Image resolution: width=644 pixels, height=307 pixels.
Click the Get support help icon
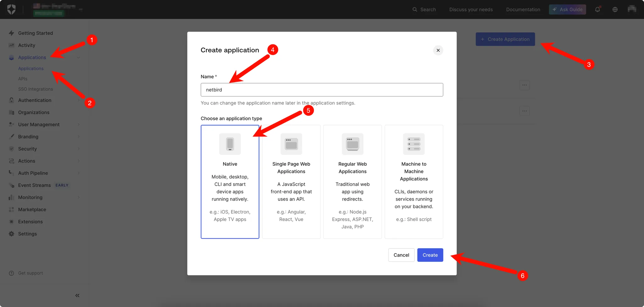click(x=12, y=273)
